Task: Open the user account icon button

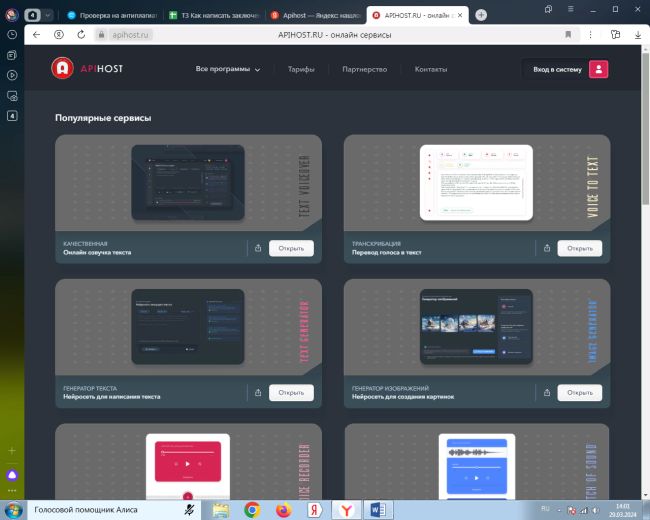Action: coord(598,69)
